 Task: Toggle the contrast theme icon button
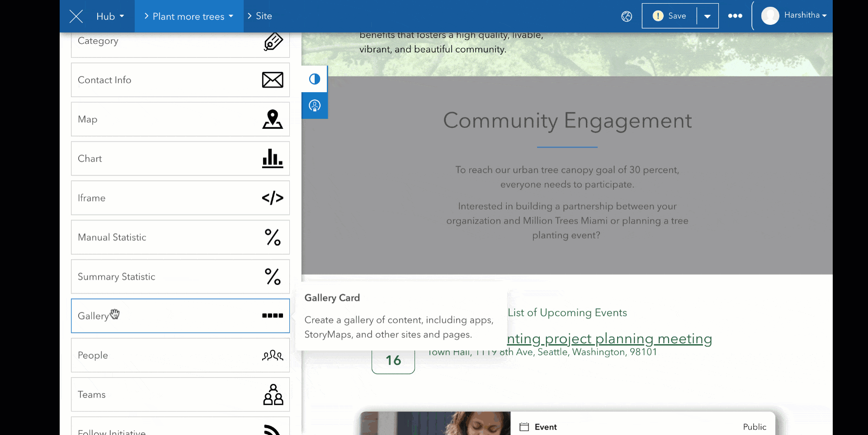click(315, 79)
